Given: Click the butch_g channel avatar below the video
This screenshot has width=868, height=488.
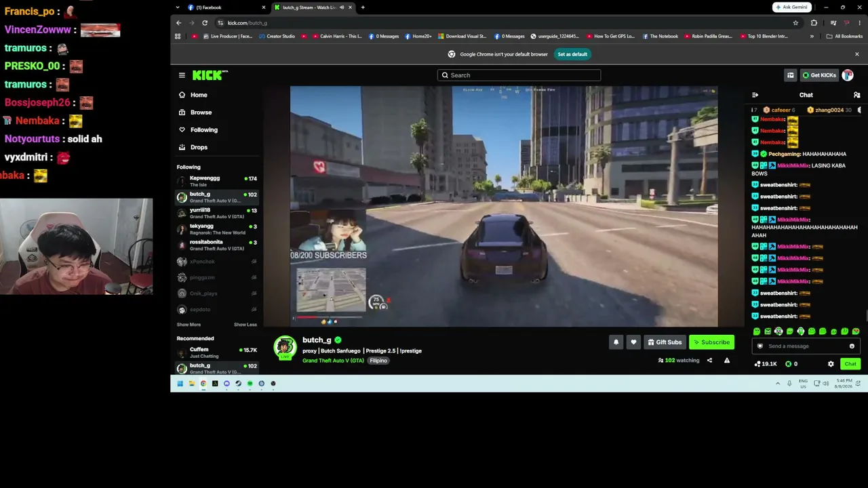Looking at the screenshot, I should click(285, 347).
